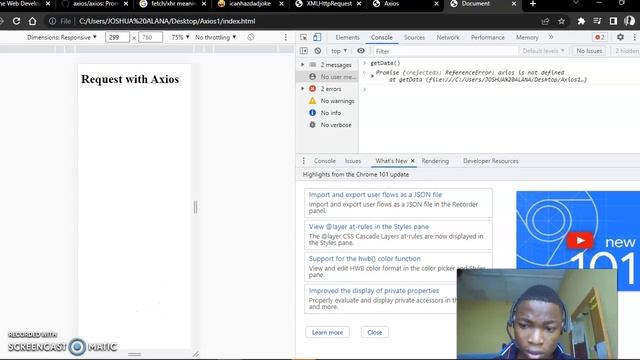
Task: Open a new browser tab
Action: tap(533, 4)
